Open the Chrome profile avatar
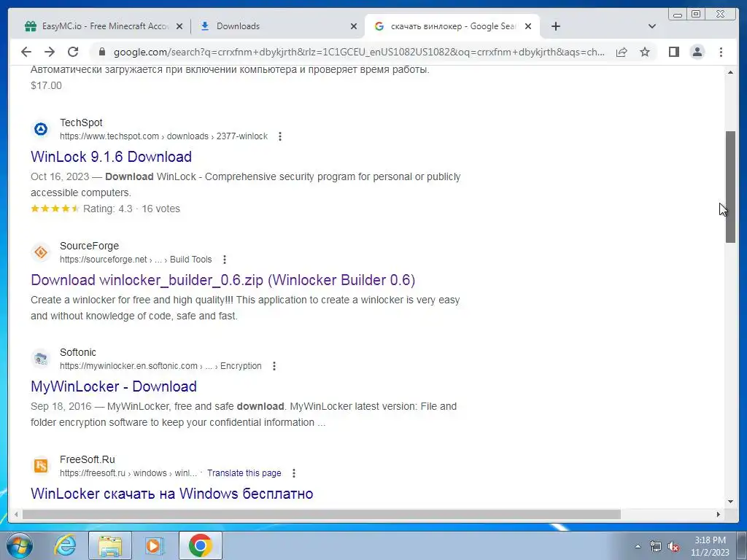This screenshot has width=747, height=560. pos(697,52)
